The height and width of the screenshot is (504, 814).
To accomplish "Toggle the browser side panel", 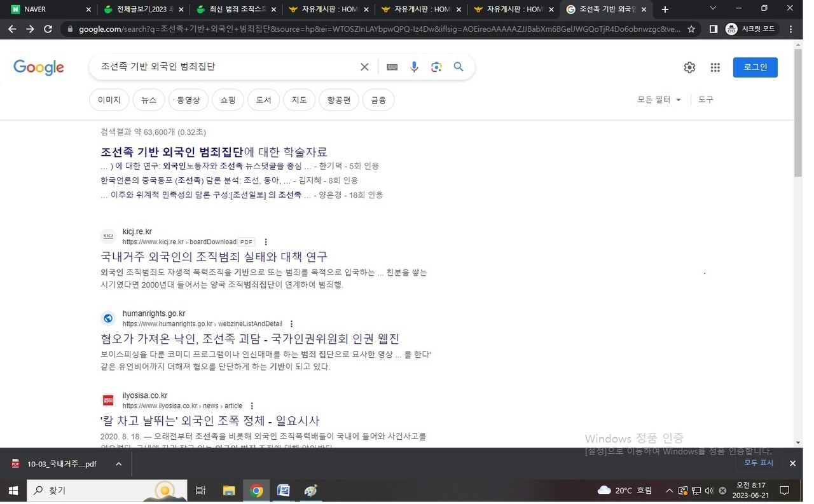I will [714, 29].
